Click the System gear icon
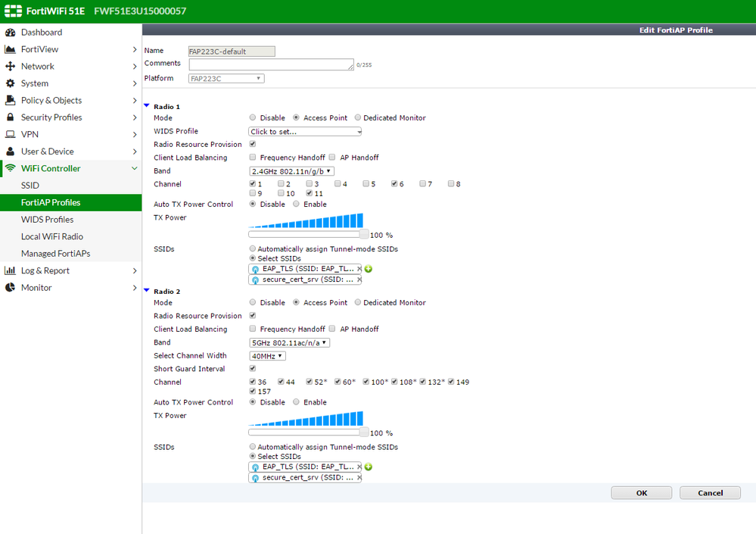This screenshot has height=534, width=756. 10,83
